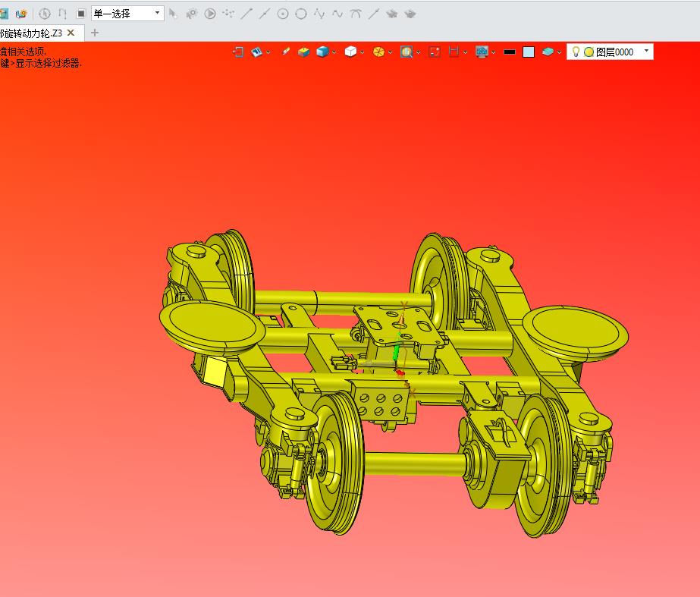
Task: Select the empty circle filter icon
Action: (301, 14)
